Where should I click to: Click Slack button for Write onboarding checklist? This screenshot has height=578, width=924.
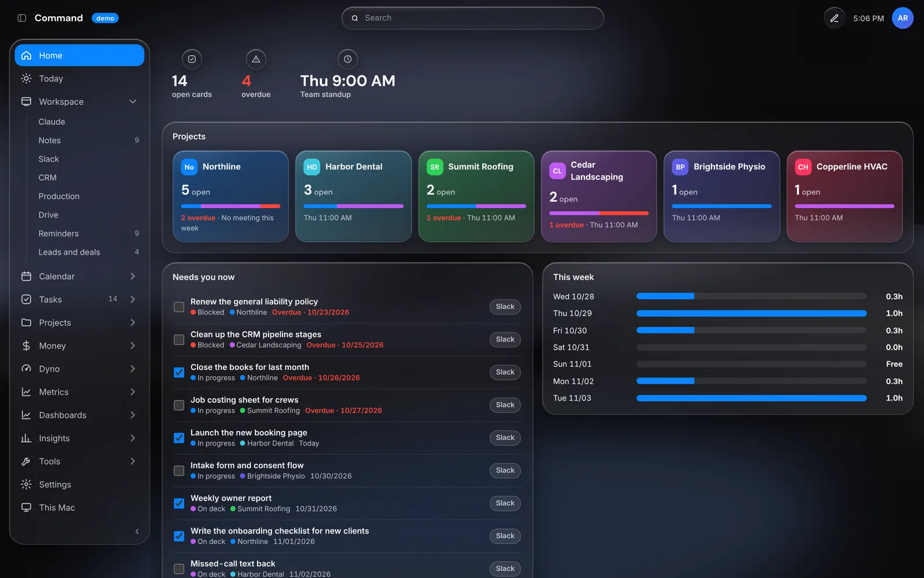505,536
